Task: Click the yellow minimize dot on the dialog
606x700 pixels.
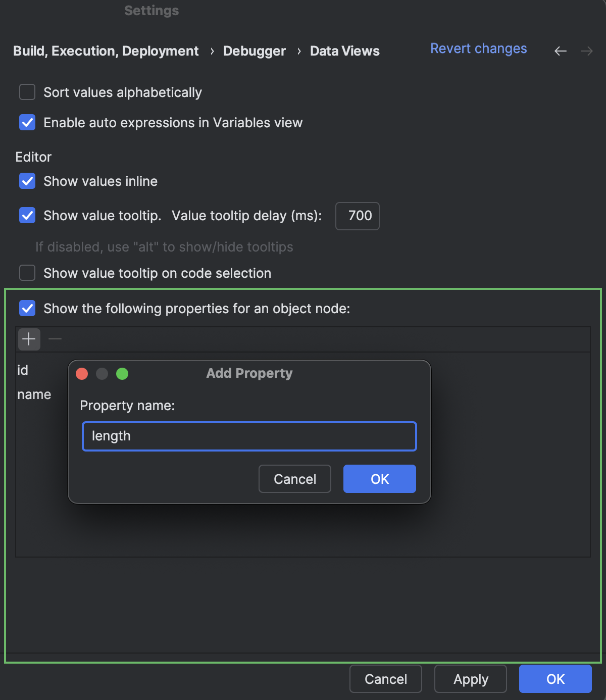Action: point(102,374)
